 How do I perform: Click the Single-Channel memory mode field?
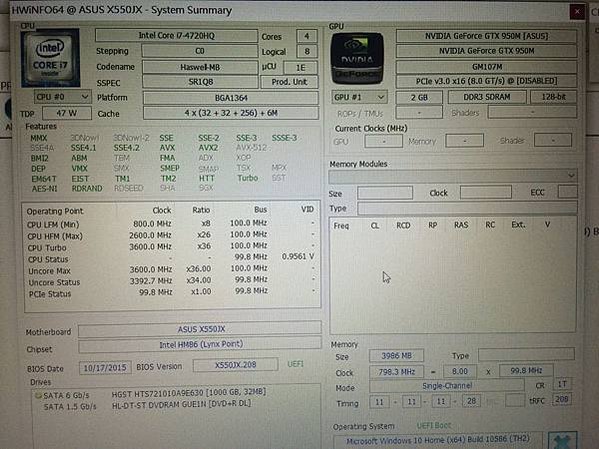447,386
